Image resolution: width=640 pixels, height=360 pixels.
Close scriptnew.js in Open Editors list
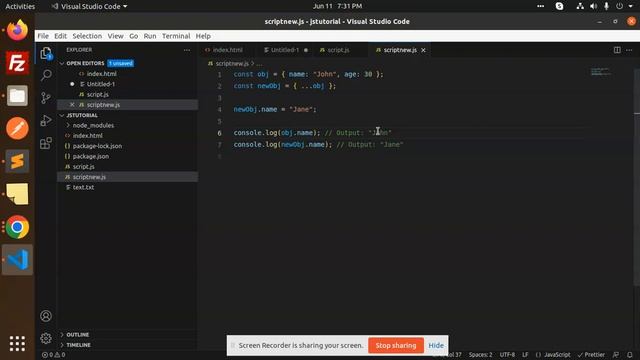(x=72, y=105)
